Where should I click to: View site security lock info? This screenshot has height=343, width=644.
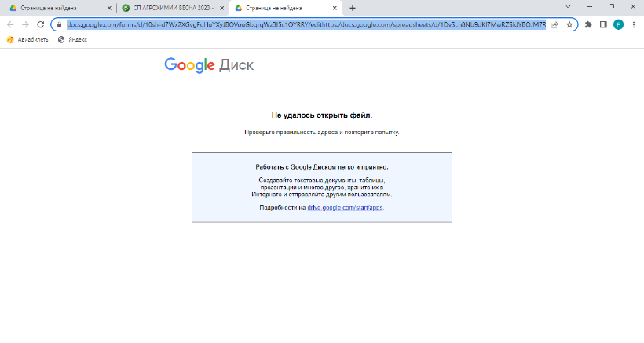pyautogui.click(x=59, y=24)
